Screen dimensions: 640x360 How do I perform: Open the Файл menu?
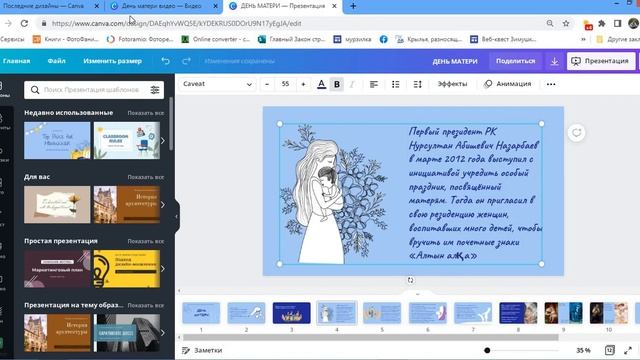pyautogui.click(x=56, y=61)
